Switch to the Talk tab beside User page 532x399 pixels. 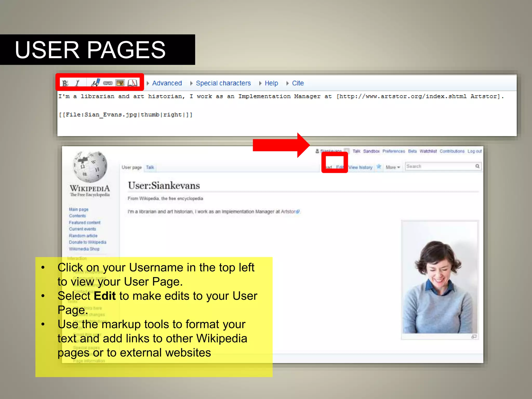pos(150,167)
